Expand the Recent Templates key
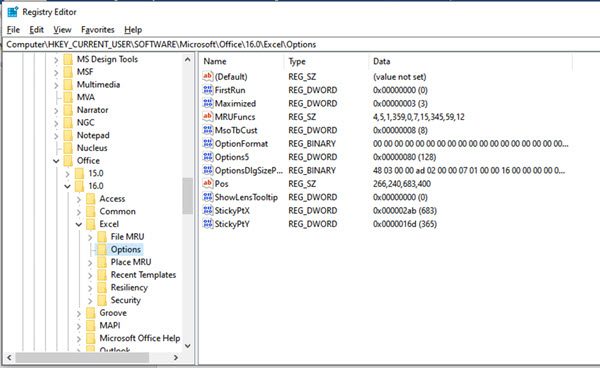600x368 pixels. [90, 275]
